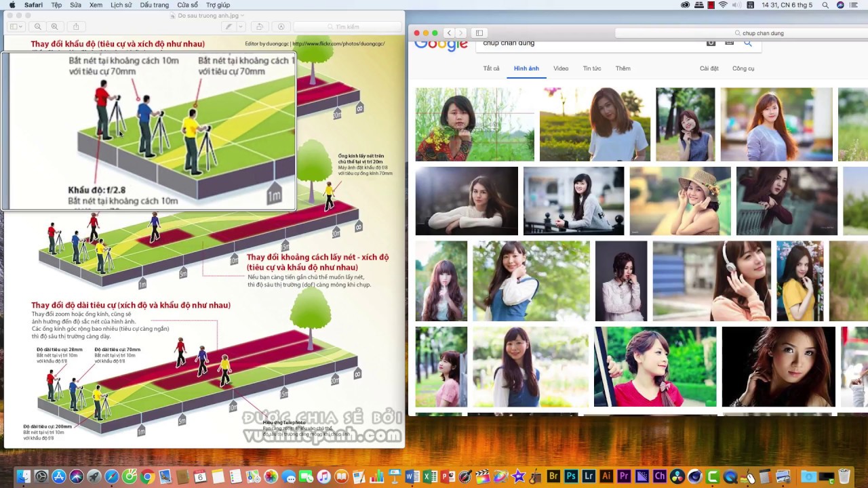The height and width of the screenshot is (488, 868).
Task: Open Finder from the dock
Action: (x=24, y=476)
